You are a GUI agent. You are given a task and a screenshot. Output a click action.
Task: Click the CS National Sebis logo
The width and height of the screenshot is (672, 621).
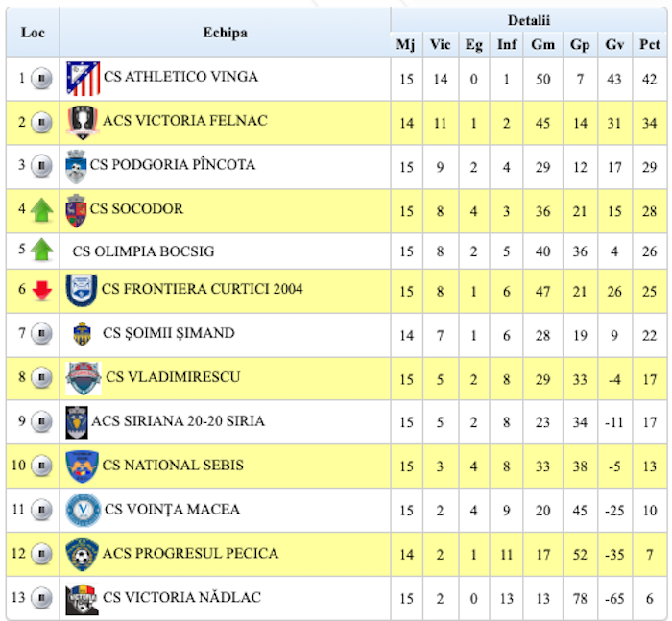82,466
